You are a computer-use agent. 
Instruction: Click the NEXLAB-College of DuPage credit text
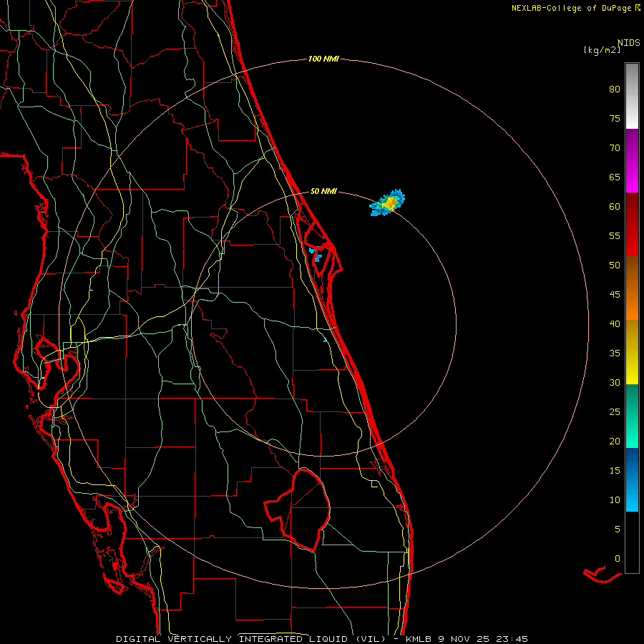(575, 8)
